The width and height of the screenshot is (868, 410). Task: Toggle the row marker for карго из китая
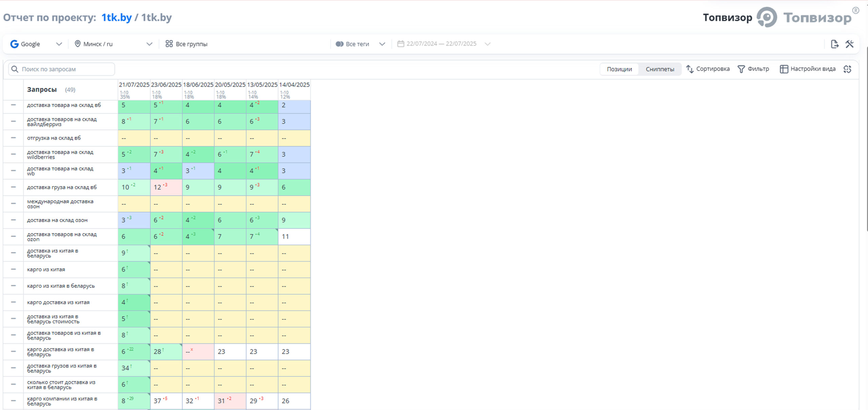click(x=13, y=270)
